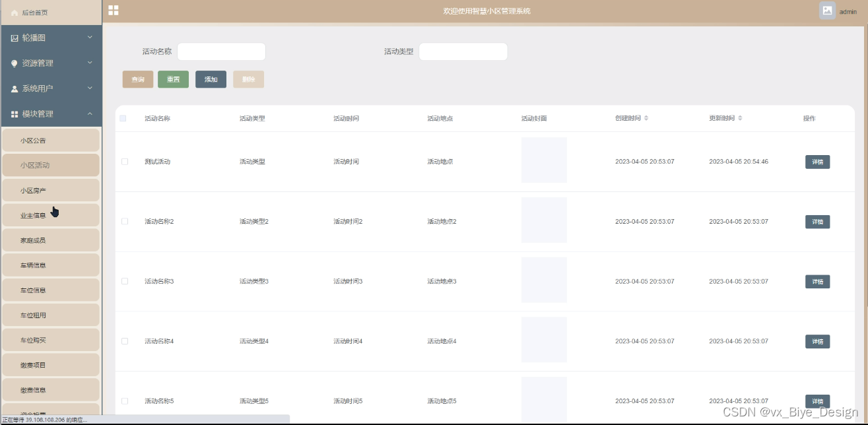Image resolution: width=868 pixels, height=425 pixels.
Task: Click cover thumbnail of 活动名称3 row
Action: pos(544,280)
